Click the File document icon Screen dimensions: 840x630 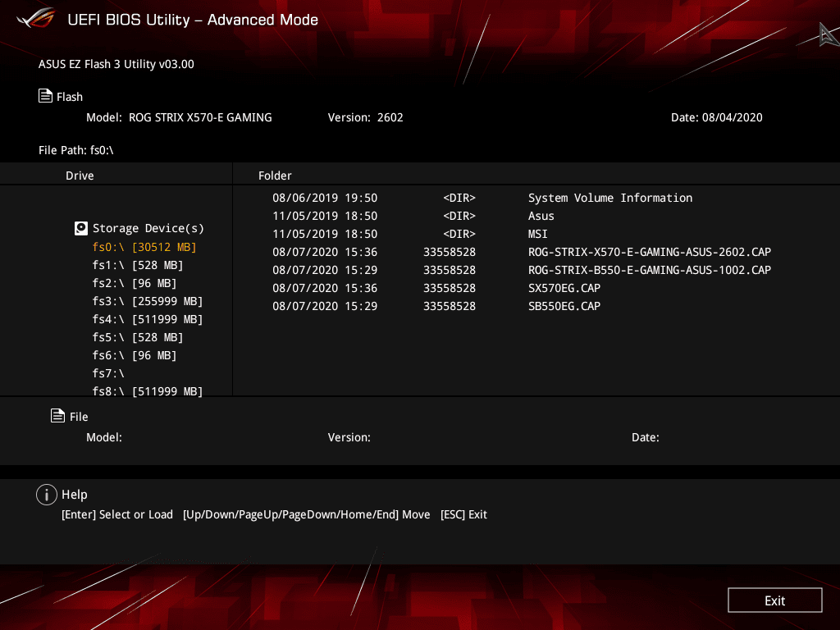(58, 416)
